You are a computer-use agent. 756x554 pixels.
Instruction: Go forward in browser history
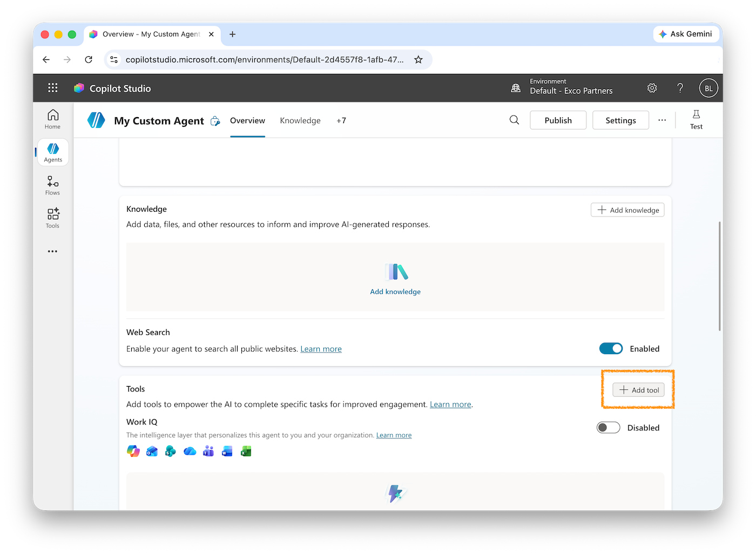tap(67, 59)
